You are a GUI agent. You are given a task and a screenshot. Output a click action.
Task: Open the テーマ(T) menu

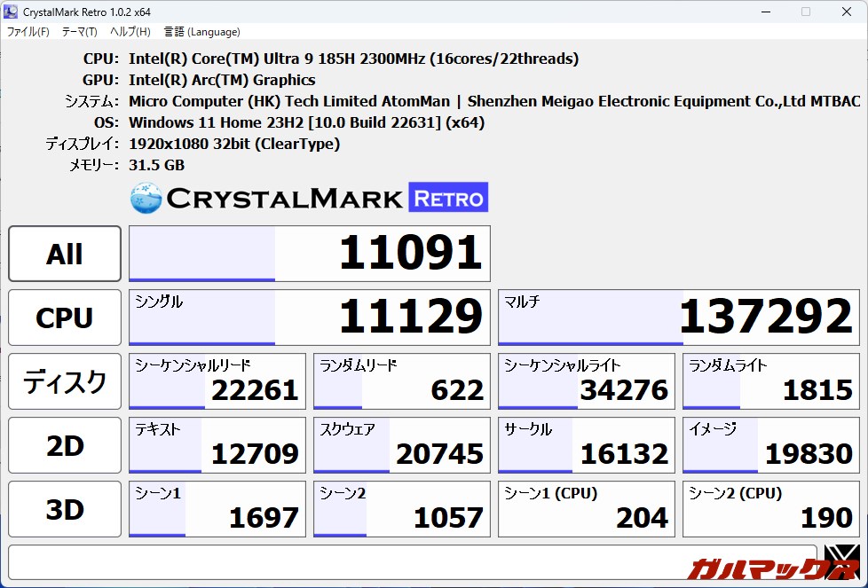click(79, 32)
